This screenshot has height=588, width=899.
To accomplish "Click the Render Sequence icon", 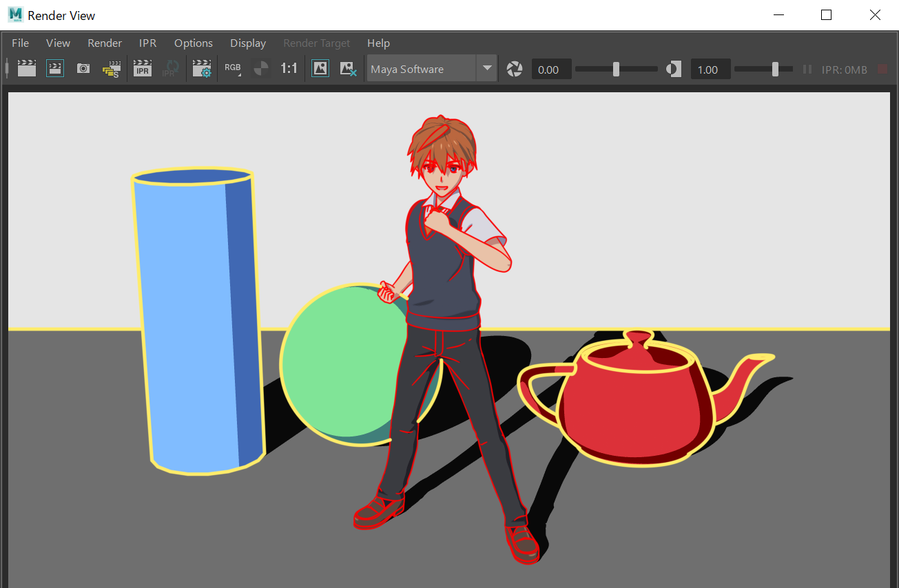I will (x=111, y=69).
